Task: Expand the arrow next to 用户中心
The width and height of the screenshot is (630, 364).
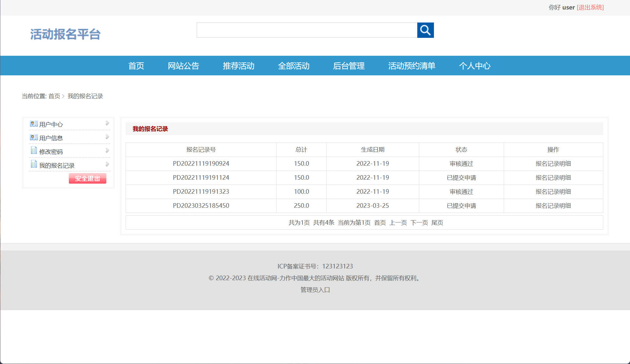Action: coord(107,123)
